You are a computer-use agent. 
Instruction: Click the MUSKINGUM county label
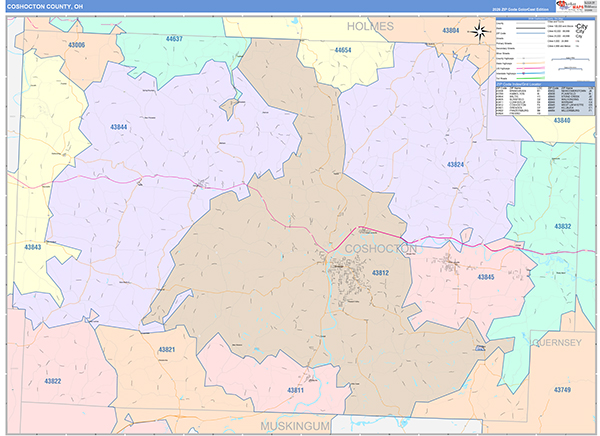(295, 426)
